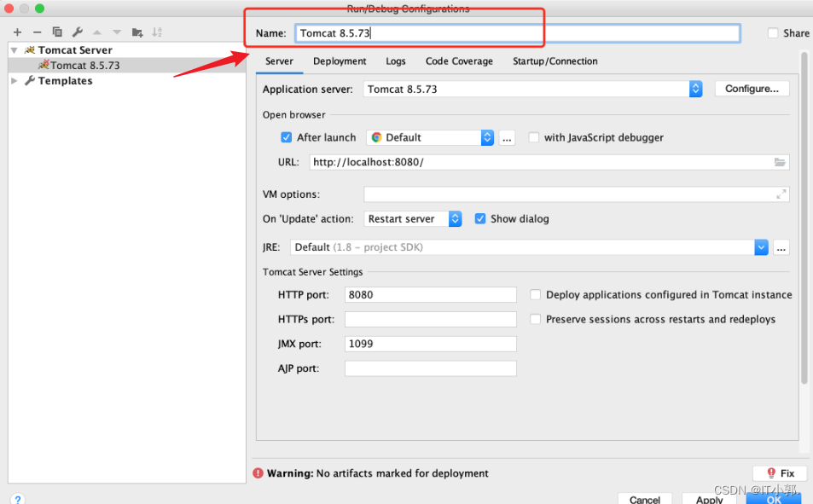
Task: Click the vertical scrollbar of settings panel
Action: [804, 217]
